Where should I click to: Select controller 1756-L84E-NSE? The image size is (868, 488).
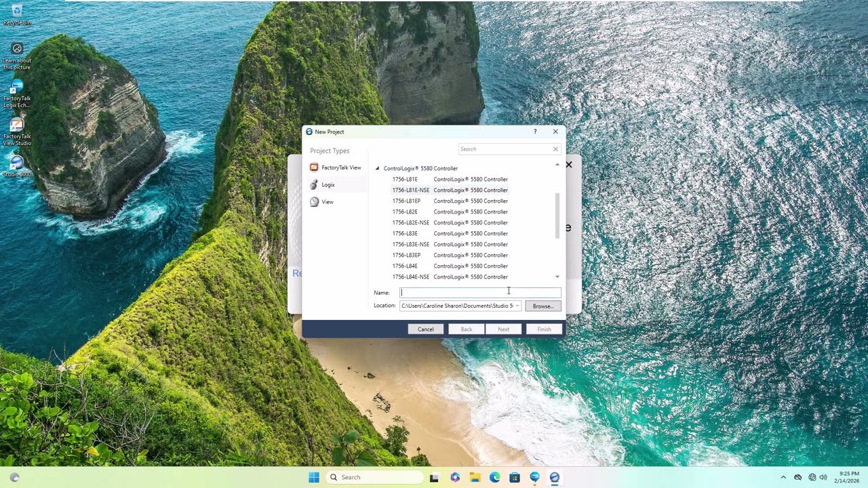coord(450,277)
